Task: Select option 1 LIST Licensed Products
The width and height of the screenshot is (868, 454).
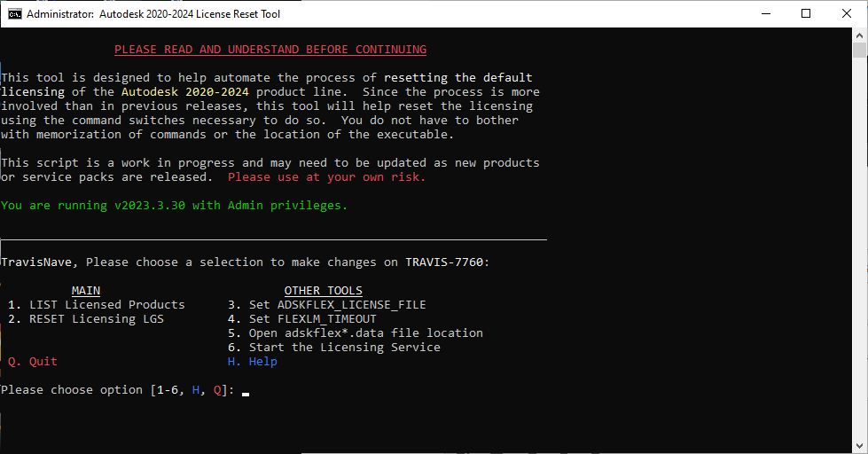Action: coord(97,305)
